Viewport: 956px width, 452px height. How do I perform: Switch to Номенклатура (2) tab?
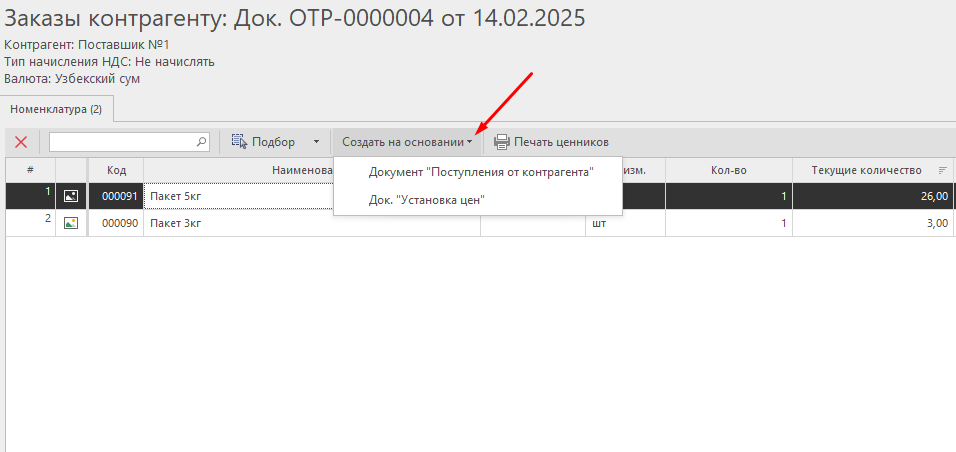tap(56, 108)
